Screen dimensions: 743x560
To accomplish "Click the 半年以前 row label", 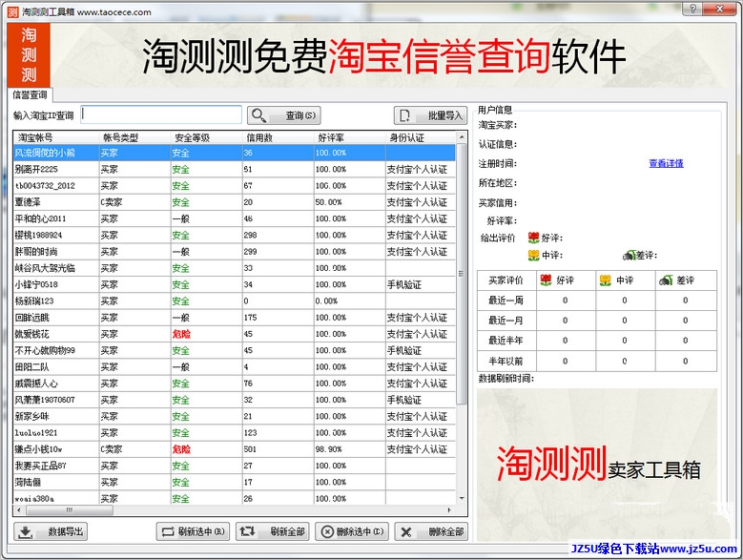I will (x=506, y=361).
